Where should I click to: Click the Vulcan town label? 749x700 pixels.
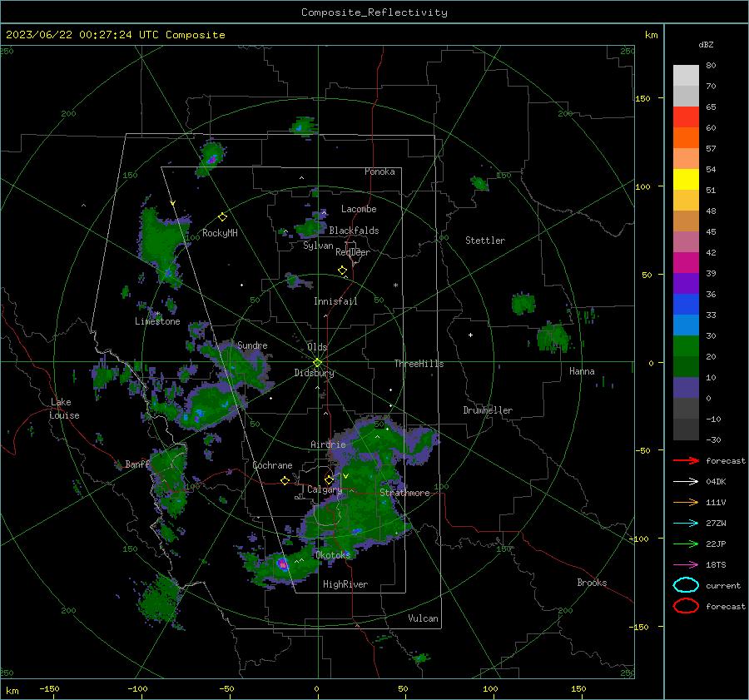click(x=424, y=618)
